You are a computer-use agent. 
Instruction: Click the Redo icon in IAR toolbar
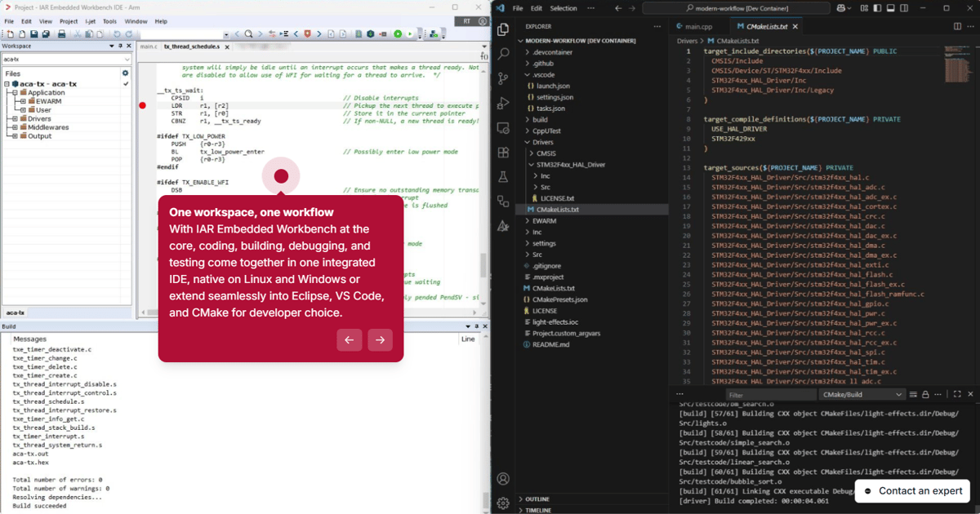[x=129, y=33]
